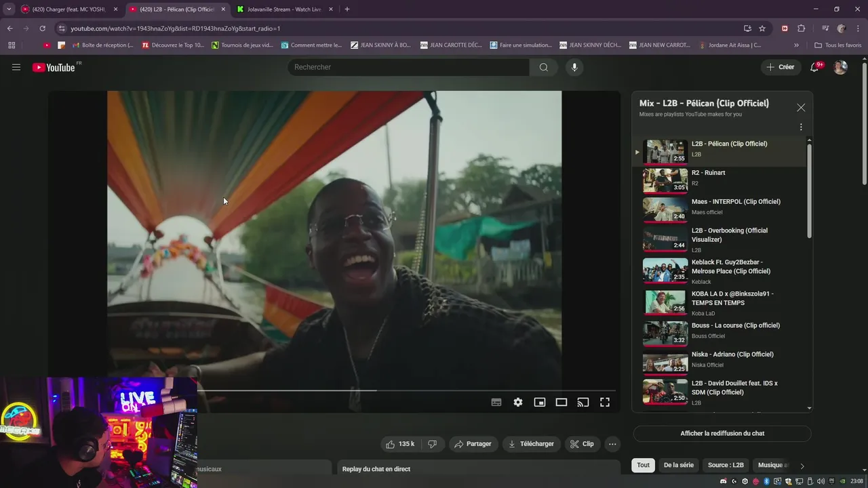Viewport: 868px width, 488px height.
Task: Close the Mix playlist panel
Action: (801, 108)
